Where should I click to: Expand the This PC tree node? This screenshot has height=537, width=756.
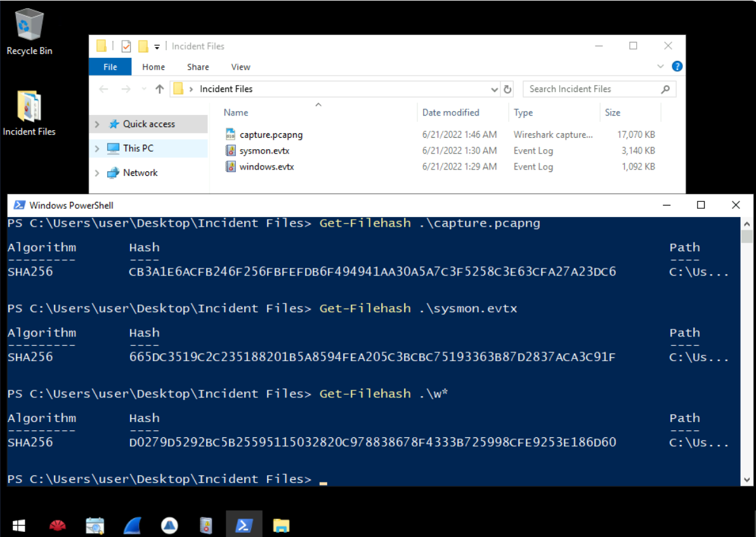point(97,149)
